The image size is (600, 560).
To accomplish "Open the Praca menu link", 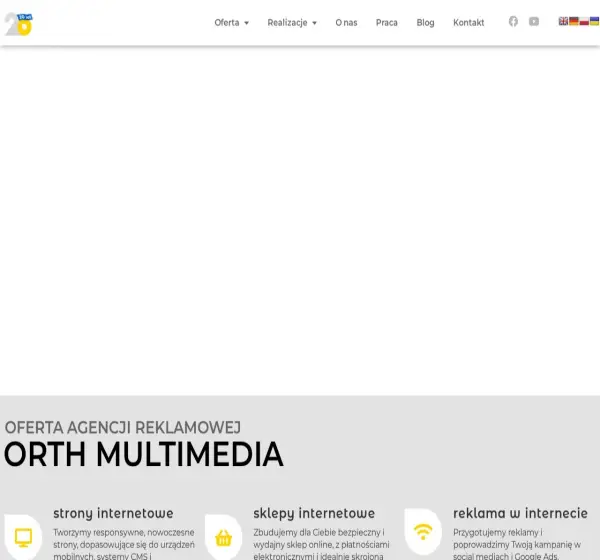I will [386, 23].
